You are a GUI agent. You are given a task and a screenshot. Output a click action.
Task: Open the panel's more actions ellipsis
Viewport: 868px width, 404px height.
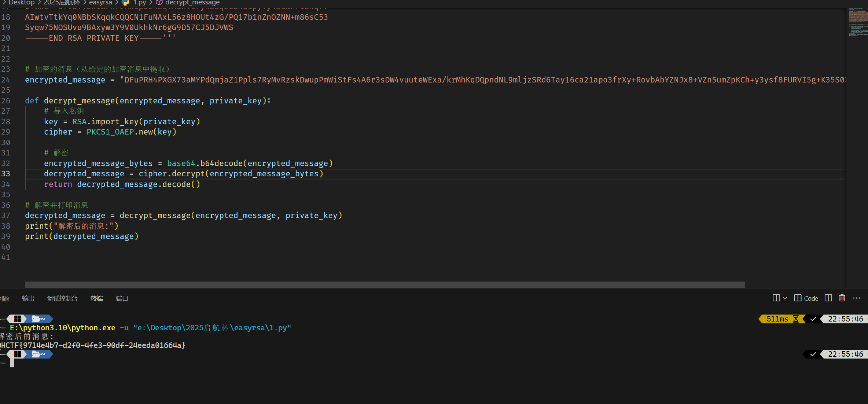coord(857,298)
